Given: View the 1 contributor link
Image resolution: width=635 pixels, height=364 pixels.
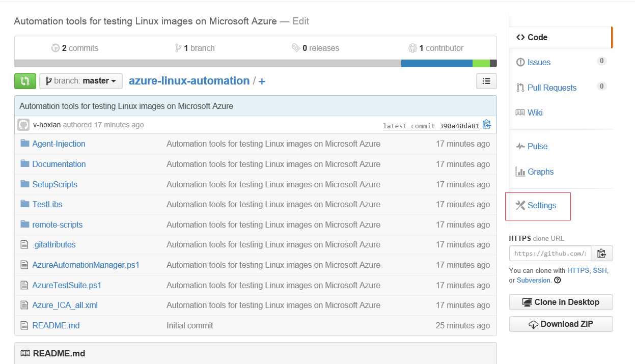Looking at the screenshot, I should click(436, 48).
